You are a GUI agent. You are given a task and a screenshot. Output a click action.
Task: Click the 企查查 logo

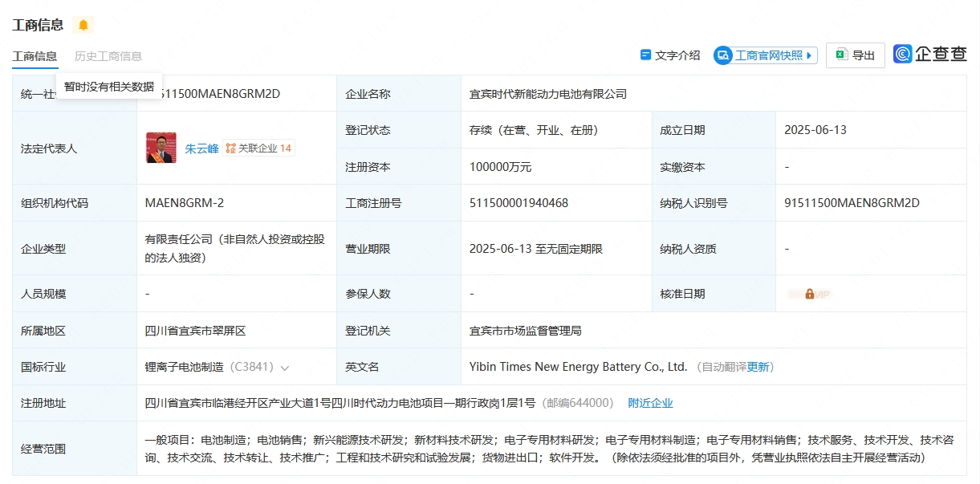[x=930, y=55]
